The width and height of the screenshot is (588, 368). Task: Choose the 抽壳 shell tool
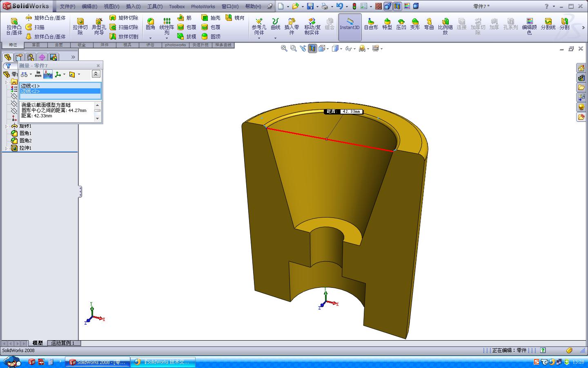pos(211,18)
